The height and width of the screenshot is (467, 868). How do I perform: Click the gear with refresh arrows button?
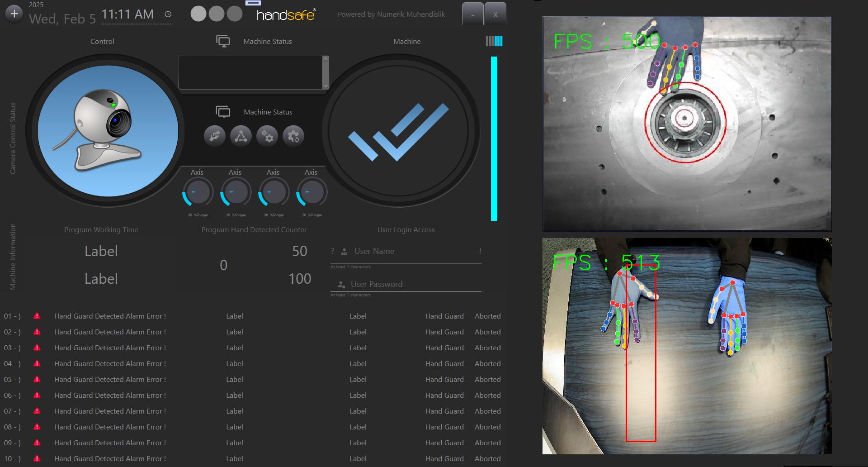pos(293,136)
